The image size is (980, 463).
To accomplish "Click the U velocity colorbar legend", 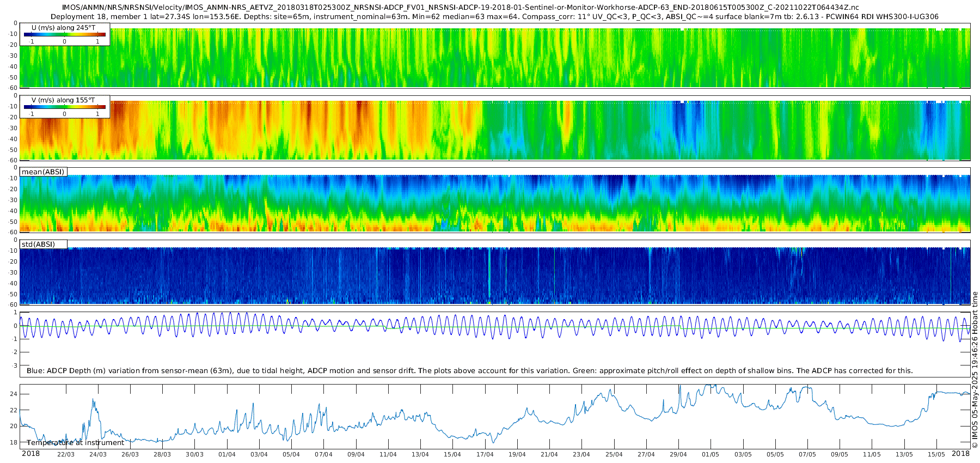I will click(65, 34).
